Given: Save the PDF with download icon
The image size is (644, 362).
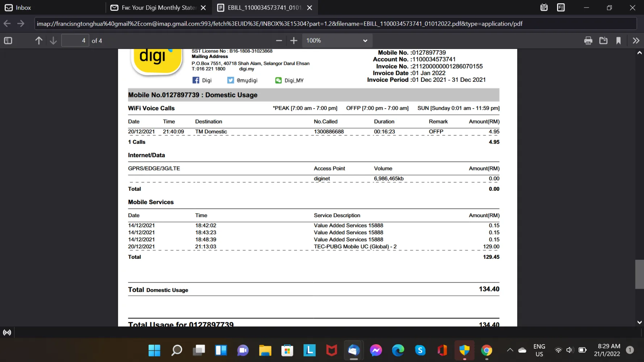Looking at the screenshot, I should click(603, 41).
